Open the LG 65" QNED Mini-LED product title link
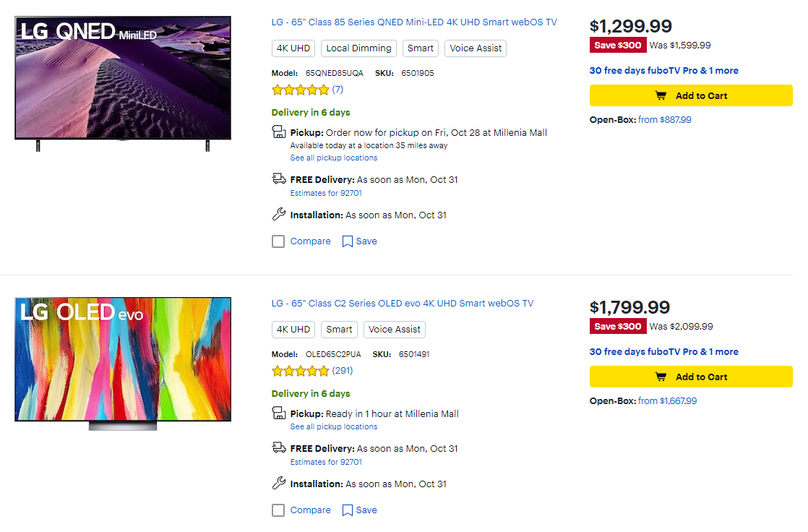The height and width of the screenshot is (532, 808). tap(414, 22)
